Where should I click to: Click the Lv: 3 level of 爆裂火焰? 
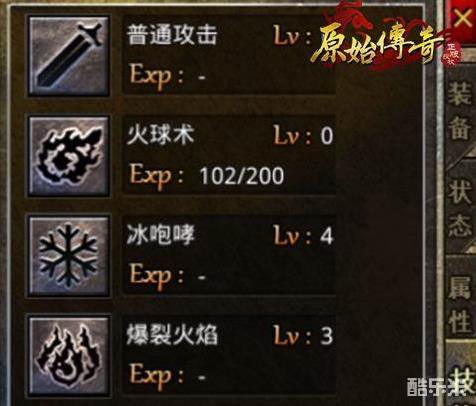coord(303,335)
